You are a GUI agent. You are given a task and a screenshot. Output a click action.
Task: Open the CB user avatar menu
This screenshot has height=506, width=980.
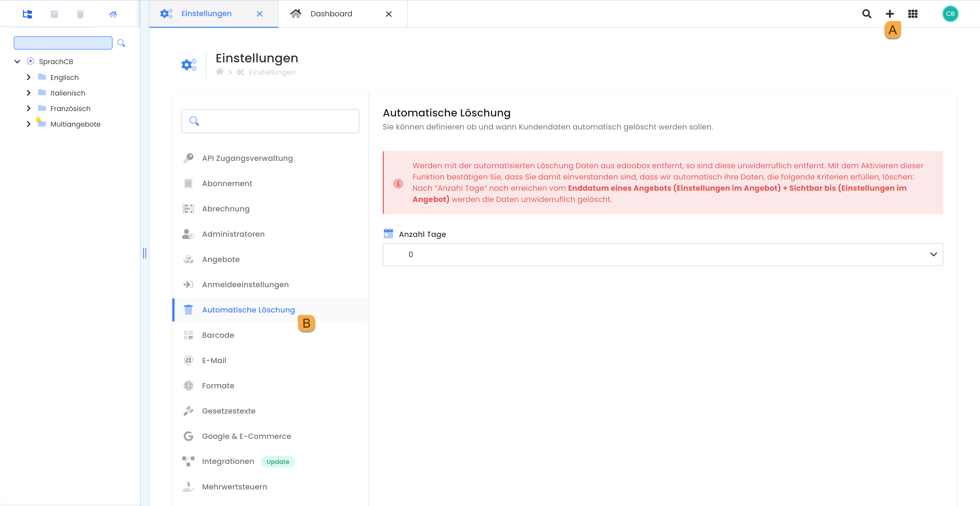(950, 14)
